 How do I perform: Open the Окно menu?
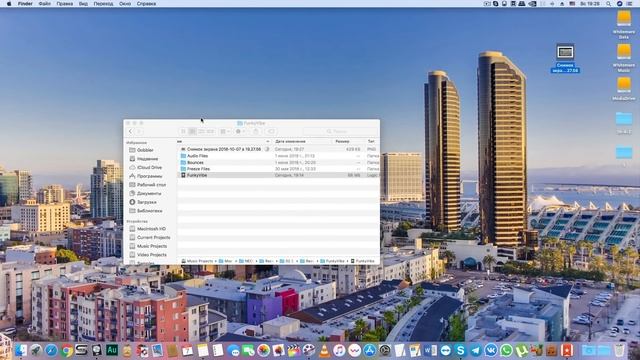pos(125,4)
